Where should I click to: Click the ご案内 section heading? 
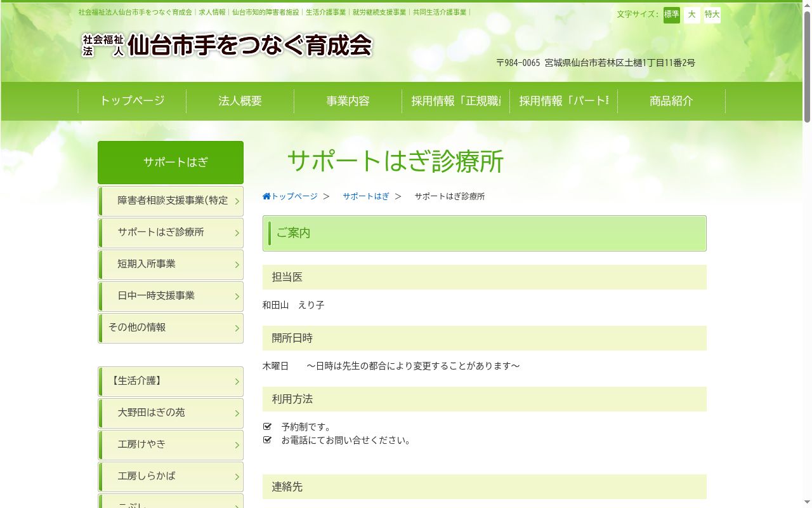pyautogui.click(x=485, y=233)
